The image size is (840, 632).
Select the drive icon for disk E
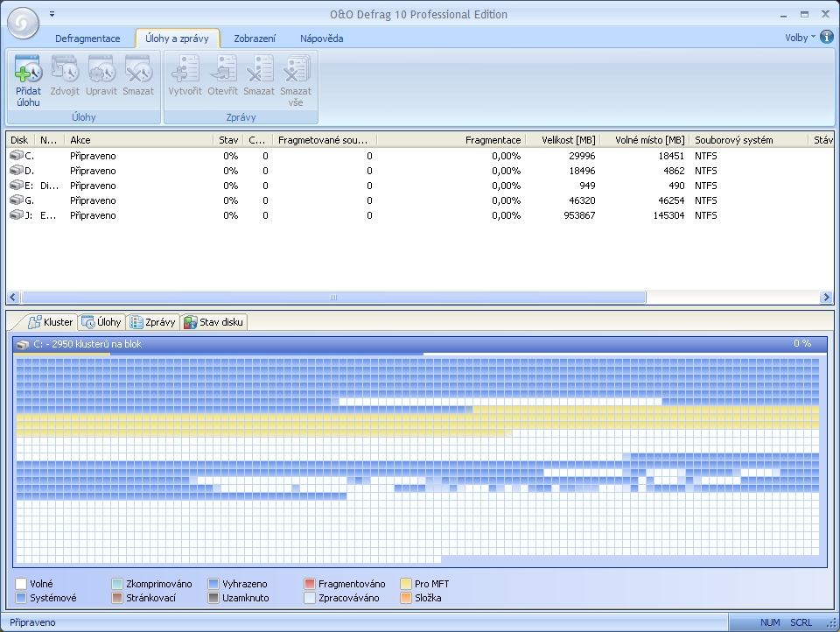point(16,186)
